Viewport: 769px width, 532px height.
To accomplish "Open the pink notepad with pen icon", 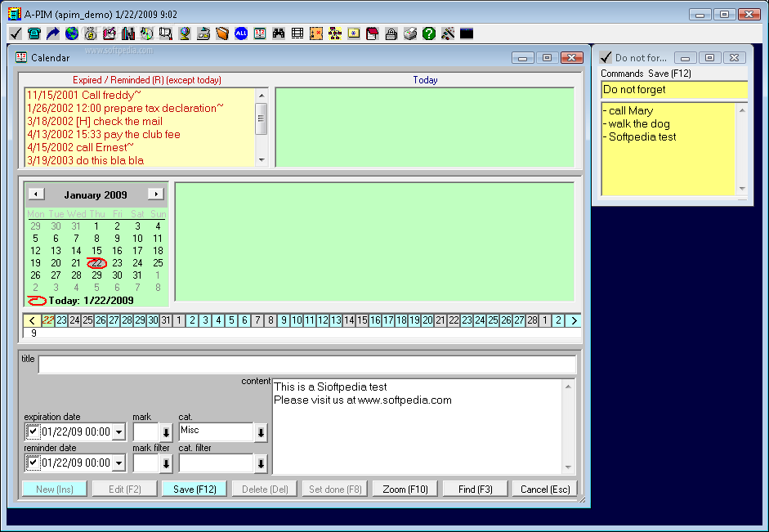I will pyautogui.click(x=110, y=34).
